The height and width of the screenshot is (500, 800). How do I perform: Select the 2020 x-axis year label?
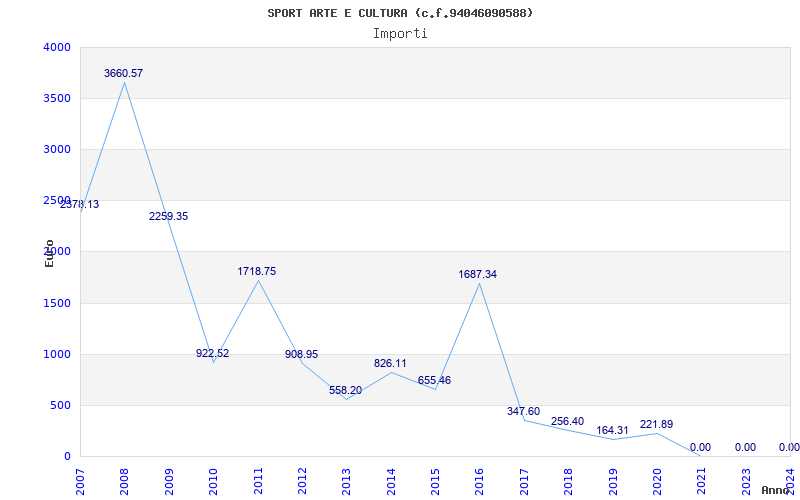coord(657,481)
